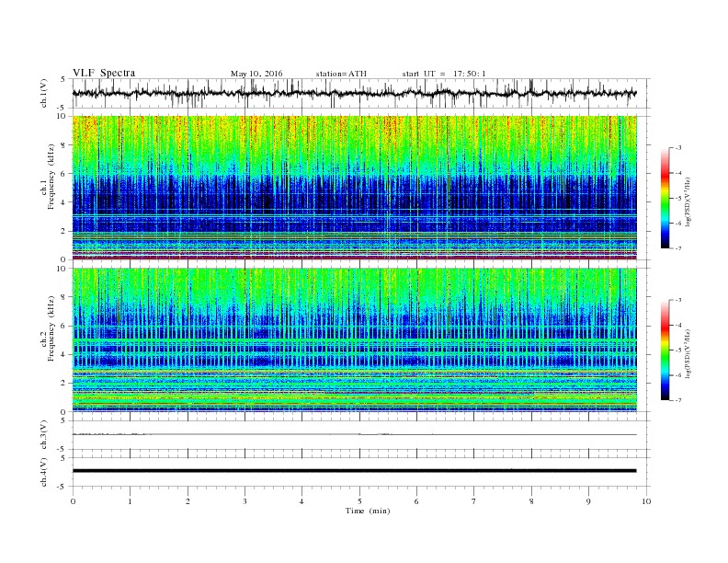The width and height of the screenshot is (728, 563).
Task: Click the "1" minute tick on time axis
Action: (x=130, y=501)
